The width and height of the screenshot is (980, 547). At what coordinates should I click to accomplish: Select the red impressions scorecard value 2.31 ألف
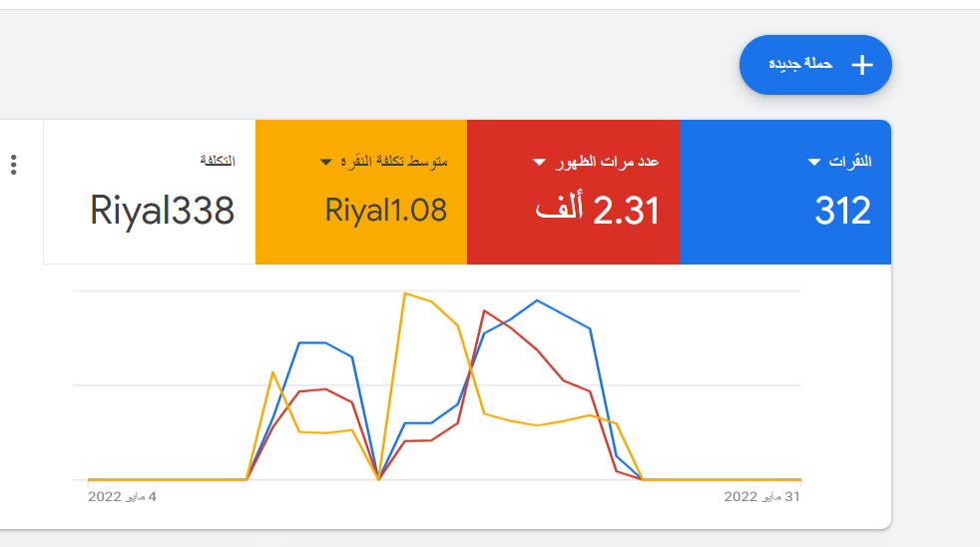pyautogui.click(x=597, y=211)
